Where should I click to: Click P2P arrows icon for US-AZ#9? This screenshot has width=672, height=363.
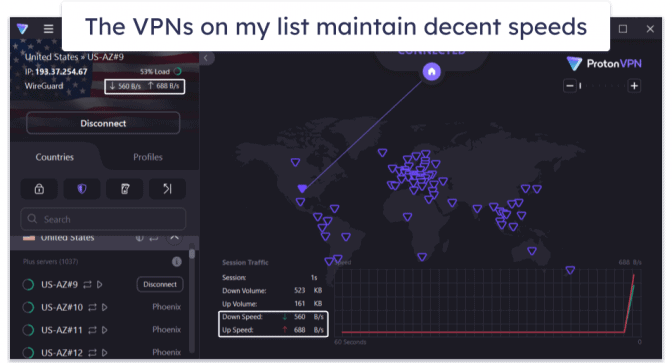point(87,285)
